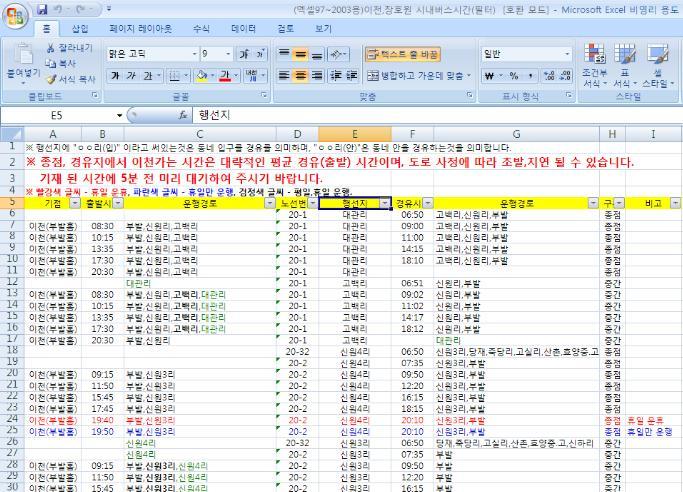Copy the selection with 복사
This screenshot has height=492, width=683.
pyautogui.click(x=61, y=64)
